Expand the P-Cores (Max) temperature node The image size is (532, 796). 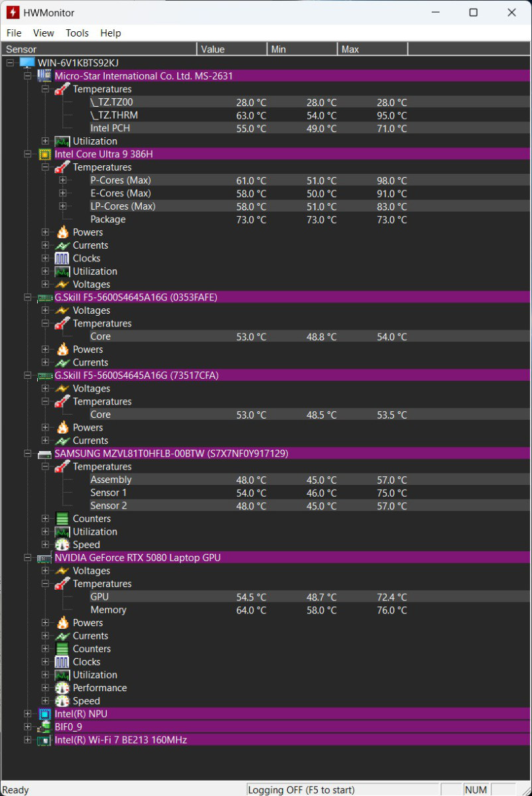click(x=63, y=180)
